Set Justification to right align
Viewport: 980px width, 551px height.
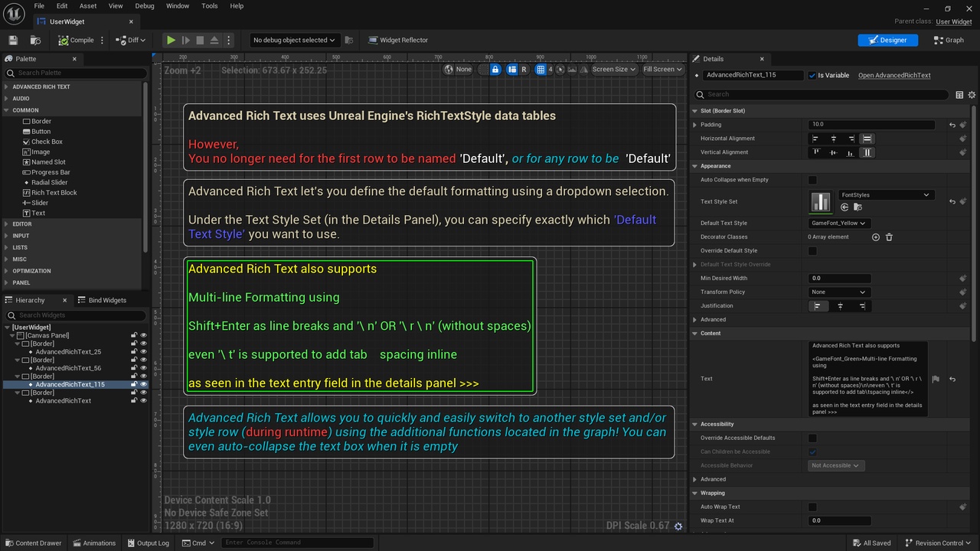862,306
